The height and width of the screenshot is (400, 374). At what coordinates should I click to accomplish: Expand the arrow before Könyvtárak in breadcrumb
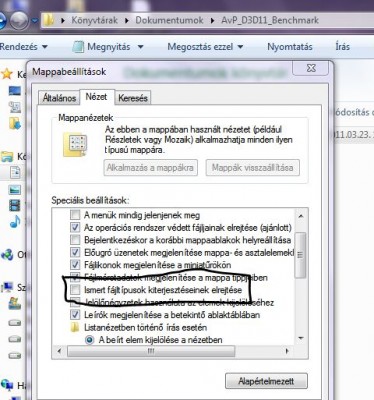click(63, 21)
